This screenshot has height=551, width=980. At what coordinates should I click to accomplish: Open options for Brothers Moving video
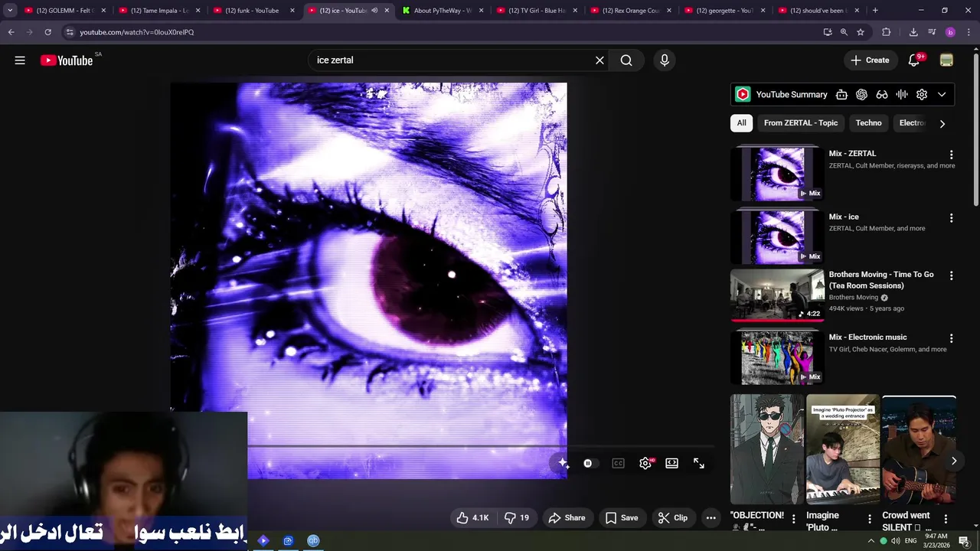click(x=951, y=275)
